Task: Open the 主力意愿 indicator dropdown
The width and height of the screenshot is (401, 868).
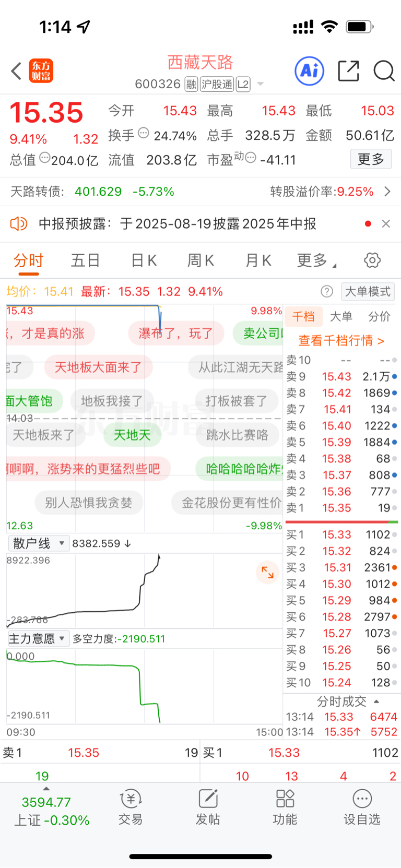Action: pyautogui.click(x=39, y=638)
